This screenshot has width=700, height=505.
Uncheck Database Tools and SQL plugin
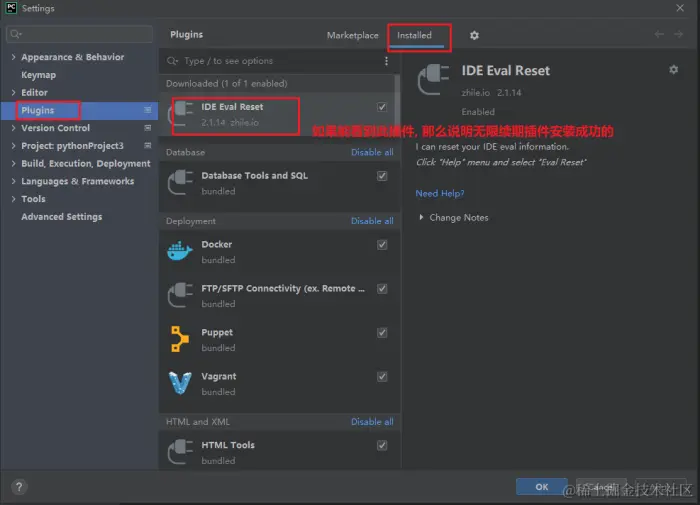(x=382, y=176)
